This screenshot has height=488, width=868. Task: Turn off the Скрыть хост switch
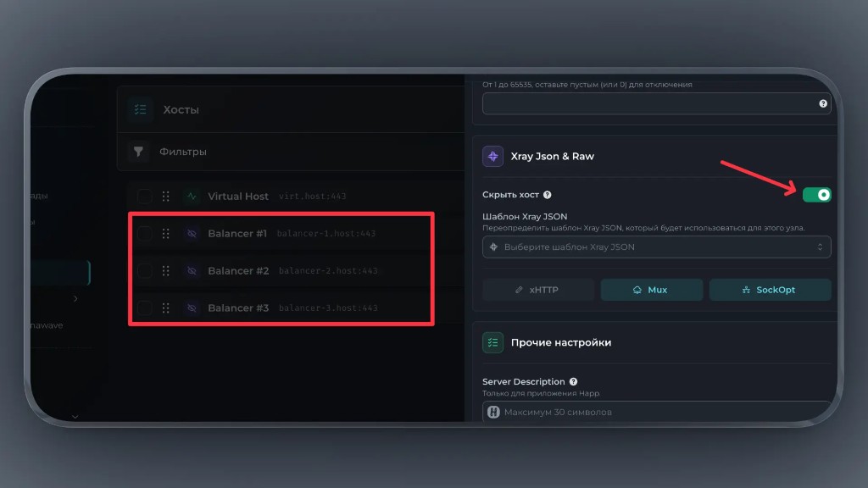point(817,195)
